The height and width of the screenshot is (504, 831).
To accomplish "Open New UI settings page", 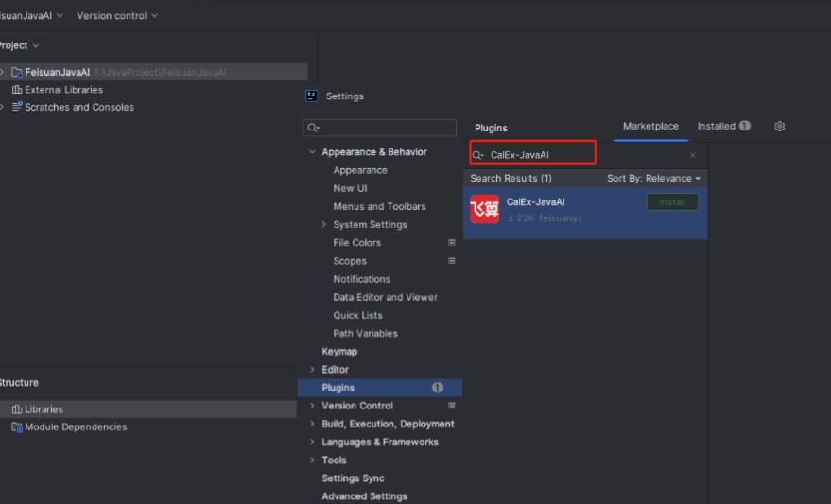I will tap(350, 188).
